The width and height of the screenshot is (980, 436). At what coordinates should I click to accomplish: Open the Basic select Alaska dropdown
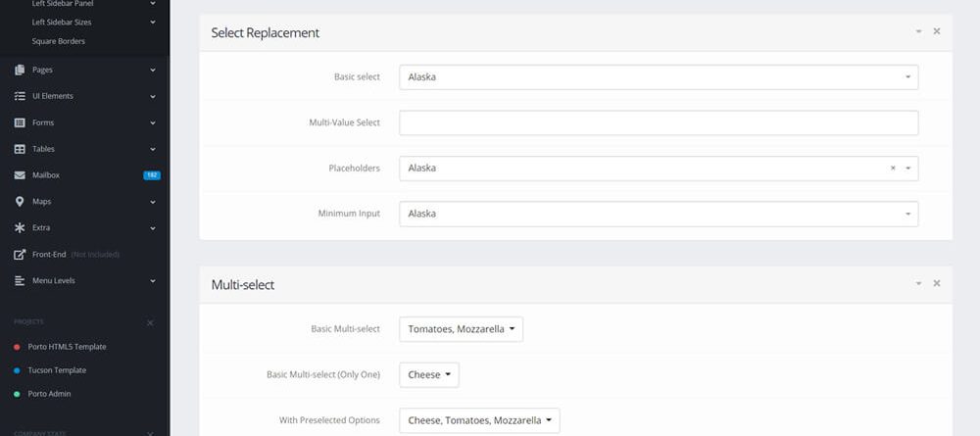(658, 77)
